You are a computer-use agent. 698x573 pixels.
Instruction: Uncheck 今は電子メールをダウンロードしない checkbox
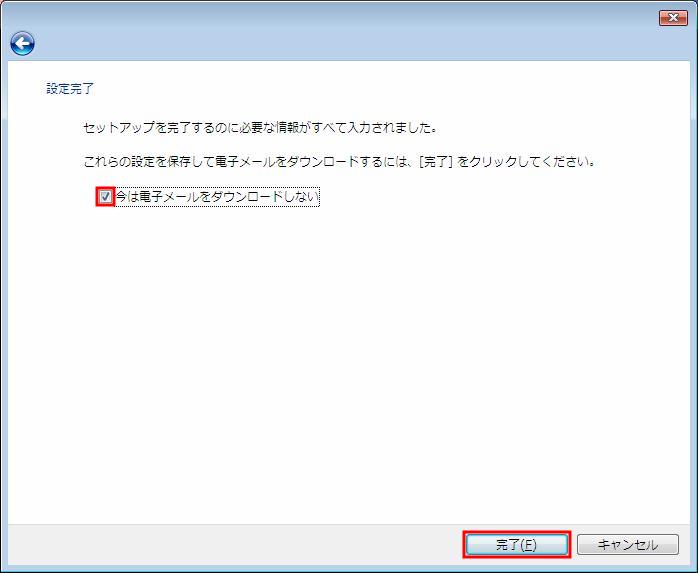click(x=106, y=196)
